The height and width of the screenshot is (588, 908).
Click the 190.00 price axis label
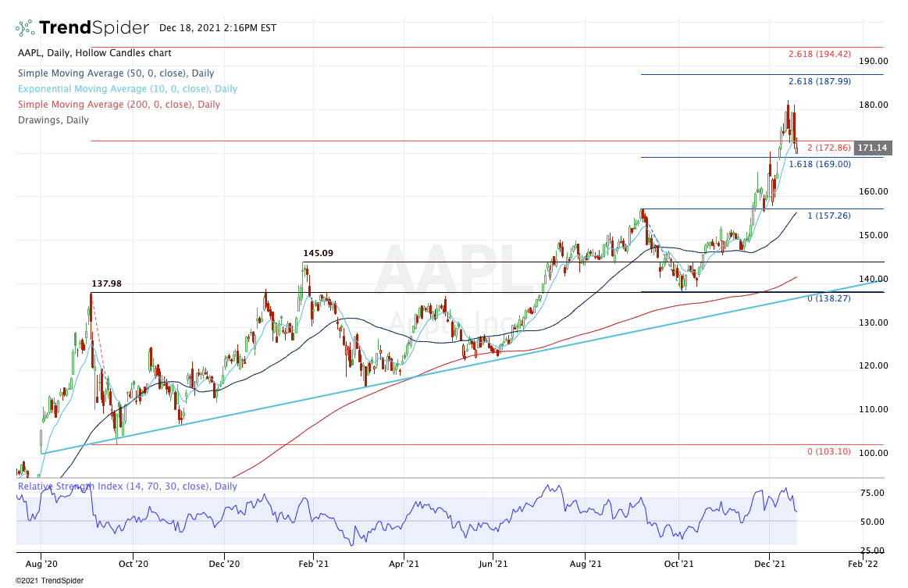[873, 62]
